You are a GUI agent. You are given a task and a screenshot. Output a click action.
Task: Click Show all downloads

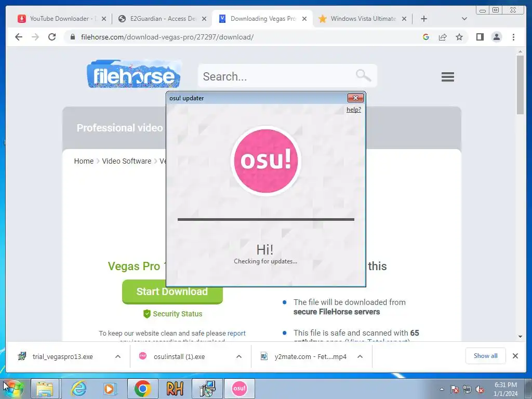(486, 355)
